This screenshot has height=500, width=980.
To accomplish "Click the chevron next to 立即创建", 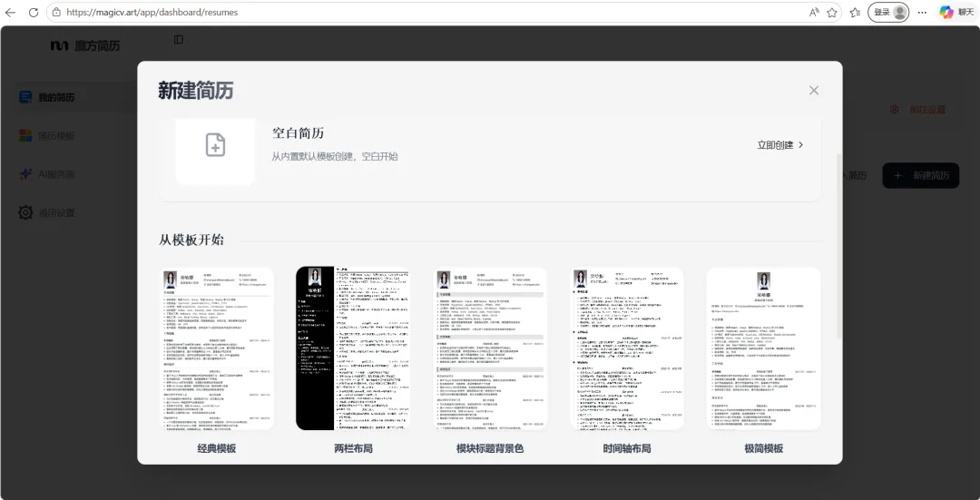I will 801,145.
